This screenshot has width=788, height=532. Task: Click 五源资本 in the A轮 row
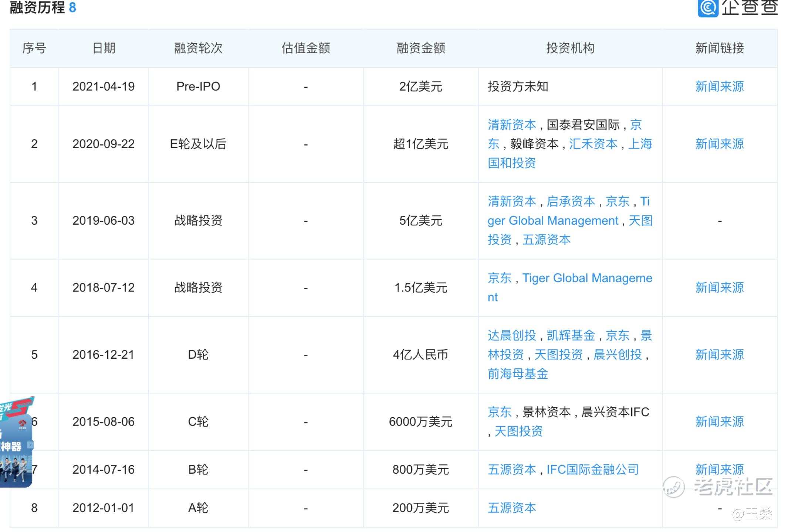coord(512,508)
